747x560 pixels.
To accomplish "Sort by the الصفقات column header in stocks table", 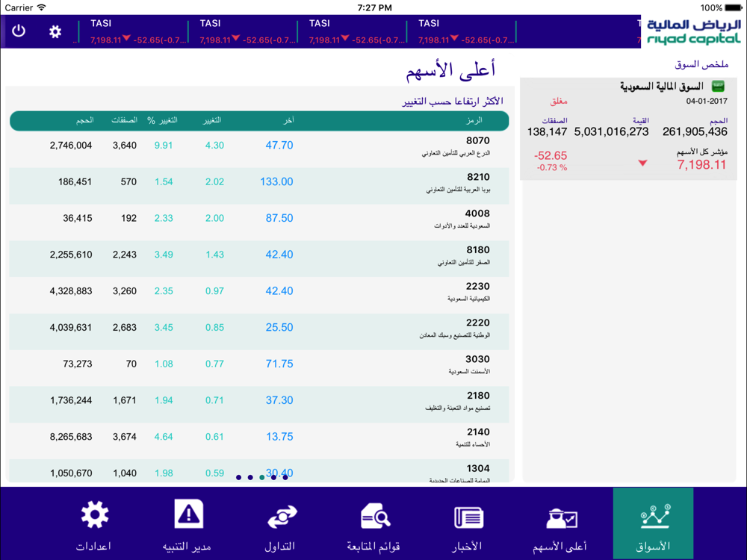I will [124, 120].
